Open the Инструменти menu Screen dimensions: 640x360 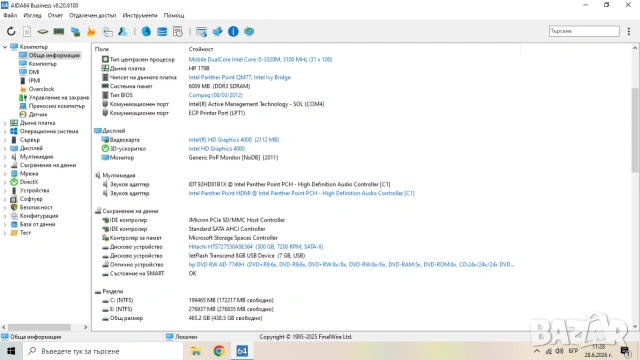(140, 15)
